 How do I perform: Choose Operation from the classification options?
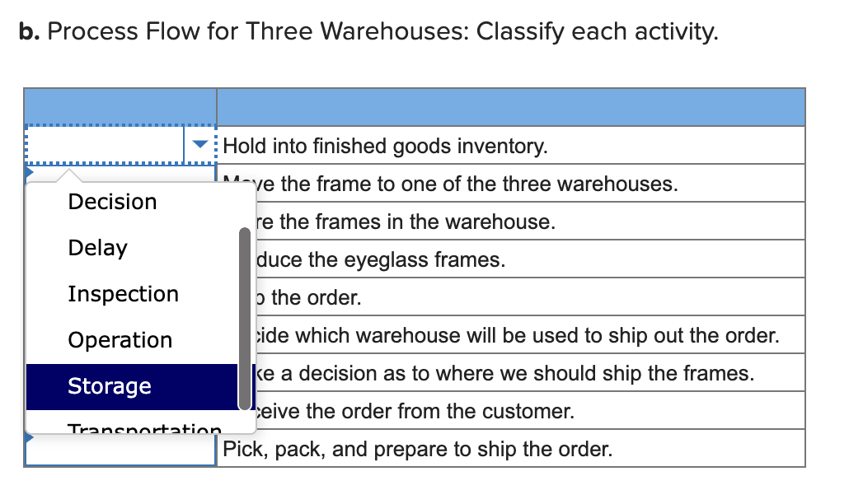pos(120,339)
